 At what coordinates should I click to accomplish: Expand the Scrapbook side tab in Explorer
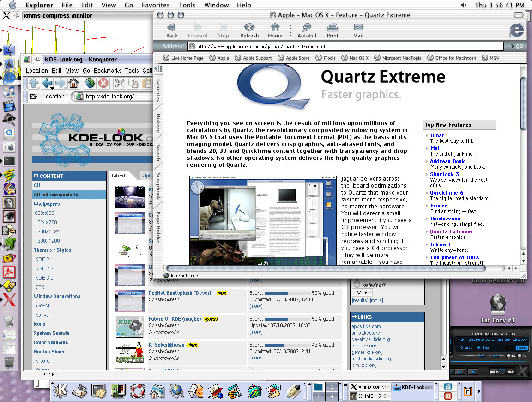point(158,186)
